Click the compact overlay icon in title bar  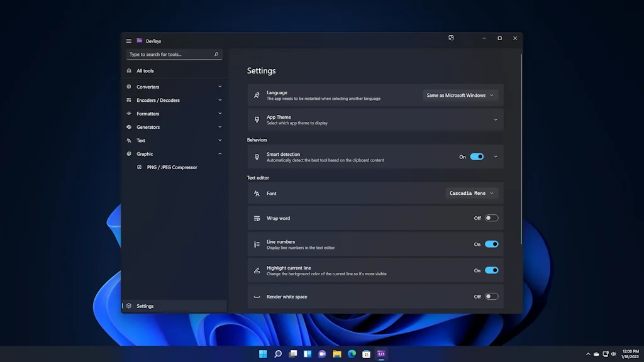[x=451, y=38]
